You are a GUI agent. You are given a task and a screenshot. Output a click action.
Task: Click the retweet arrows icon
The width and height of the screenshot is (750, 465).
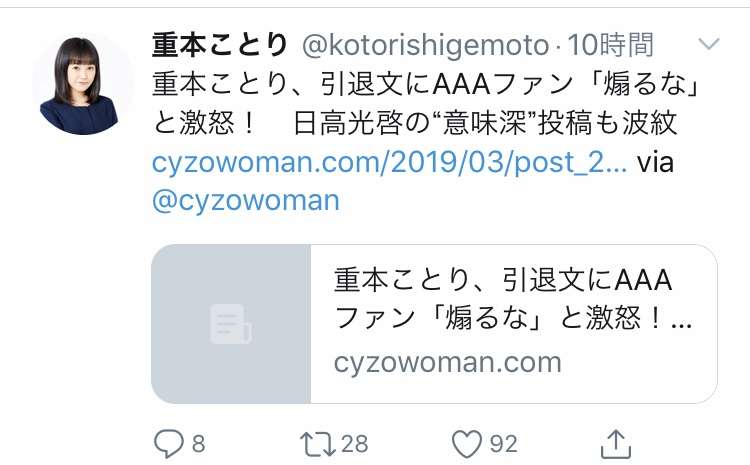coord(318,444)
